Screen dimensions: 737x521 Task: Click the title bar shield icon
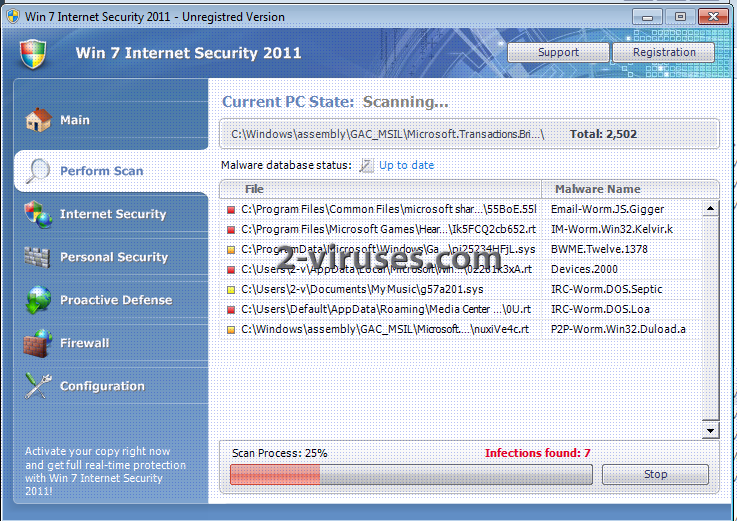click(x=13, y=16)
